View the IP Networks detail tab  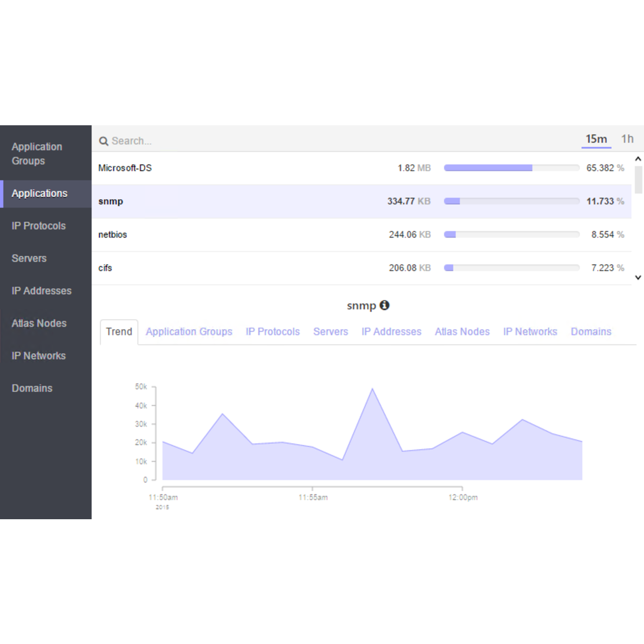(530, 332)
